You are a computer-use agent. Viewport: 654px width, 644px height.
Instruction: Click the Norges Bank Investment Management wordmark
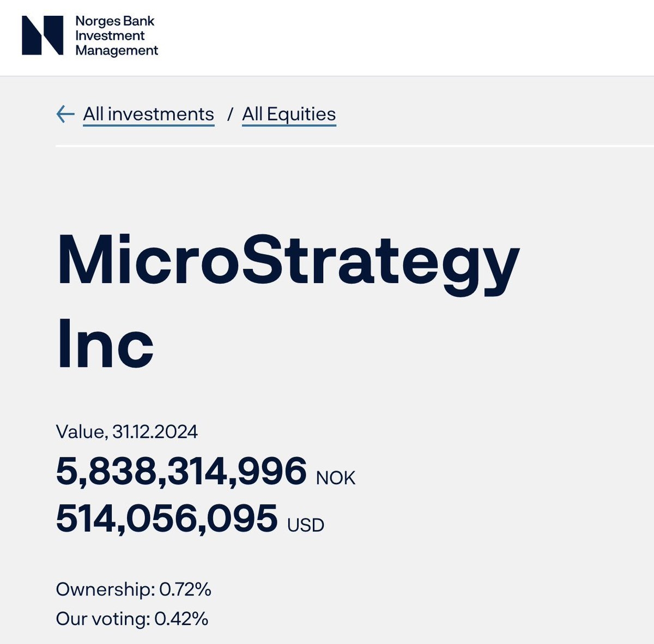[x=116, y=36]
